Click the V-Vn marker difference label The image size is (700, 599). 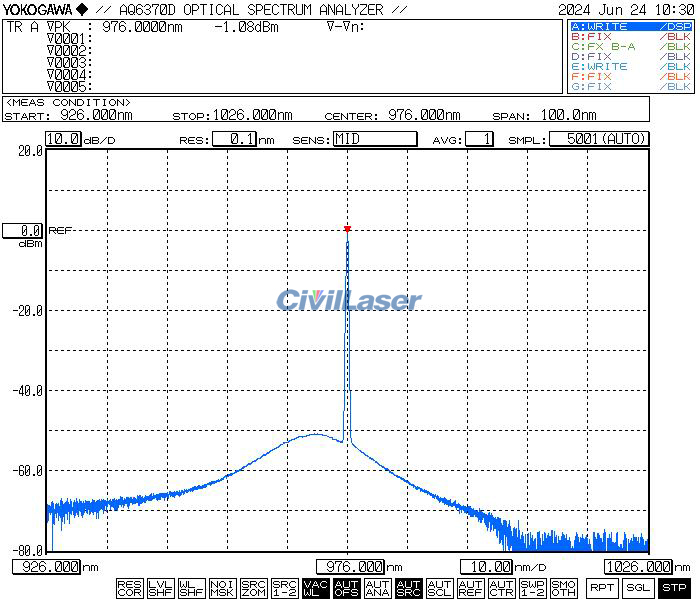tap(346, 27)
